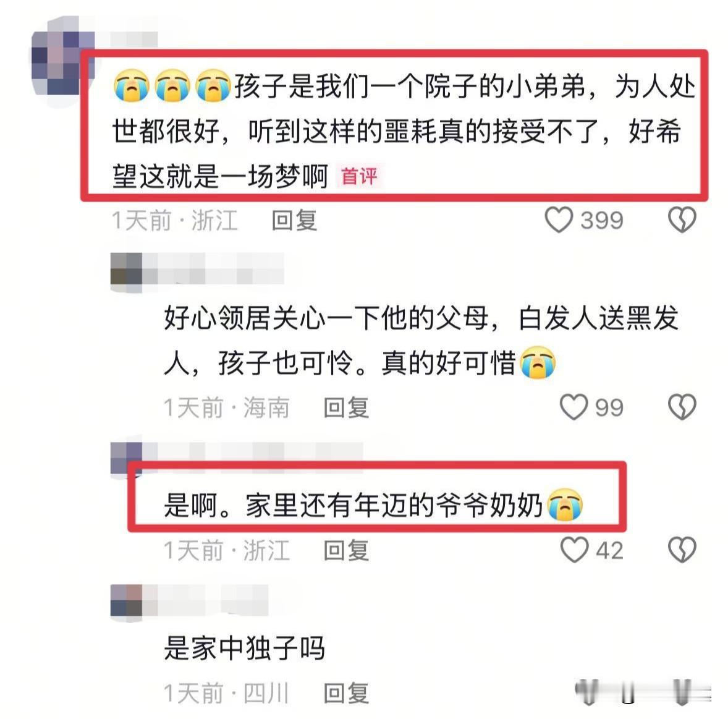Tap the top comment starting 孩子是我们一个院子
Viewport: 728px width, 719px height.
(404, 131)
